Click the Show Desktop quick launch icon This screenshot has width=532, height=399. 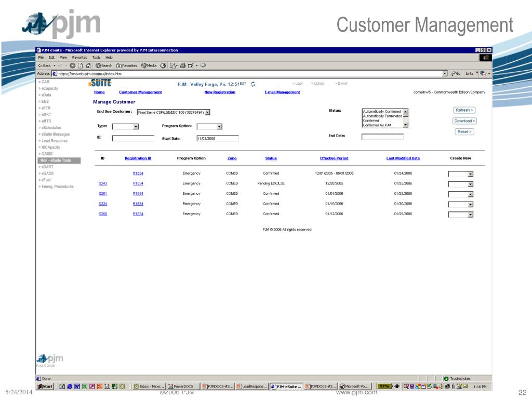(x=62, y=387)
